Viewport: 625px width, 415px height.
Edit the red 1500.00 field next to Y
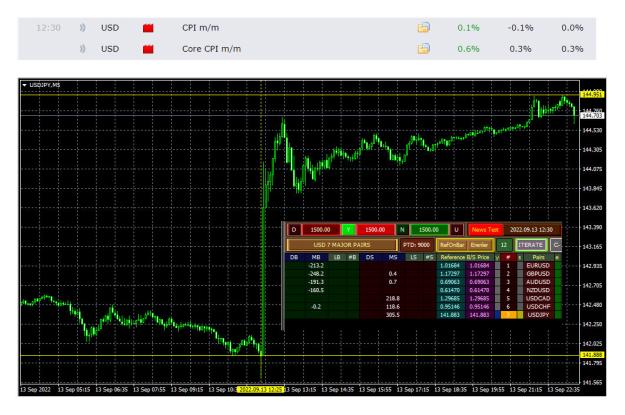375,230
